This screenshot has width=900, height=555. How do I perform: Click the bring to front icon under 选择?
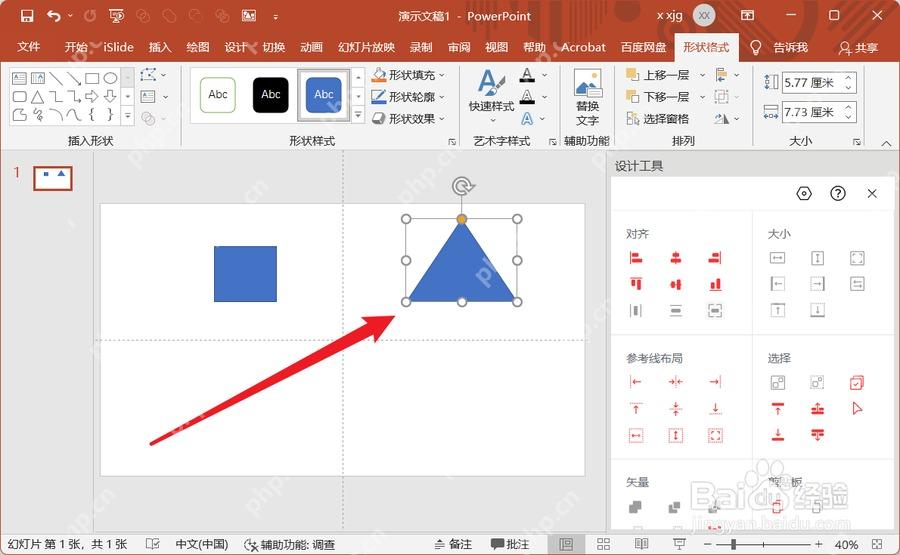point(777,408)
